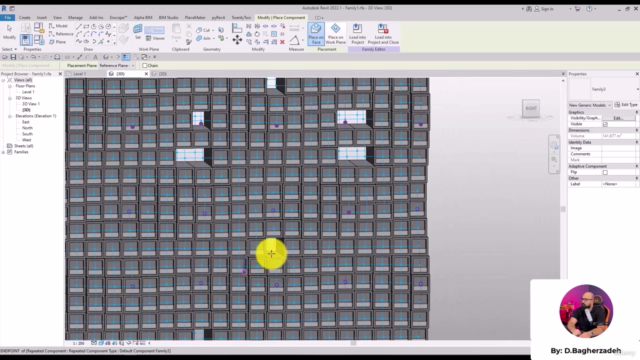640x360 pixels.
Task: Open the Level 1 floor plan in browser
Action: click(x=28, y=92)
